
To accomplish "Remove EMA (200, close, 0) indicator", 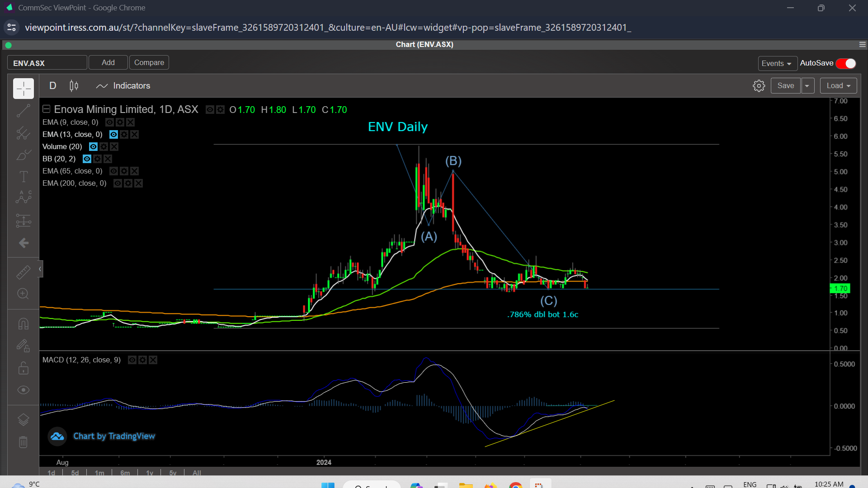I will pyautogui.click(x=138, y=183).
